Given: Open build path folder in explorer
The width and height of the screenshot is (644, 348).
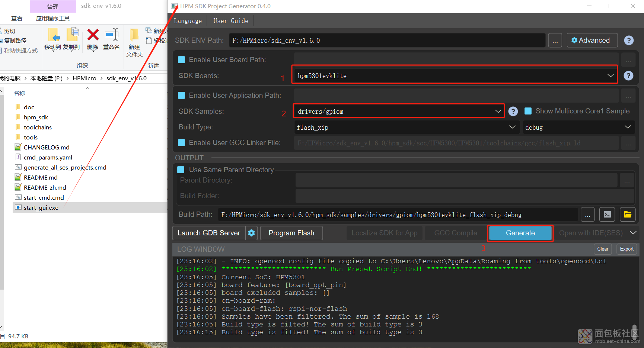Looking at the screenshot, I should click(628, 215).
